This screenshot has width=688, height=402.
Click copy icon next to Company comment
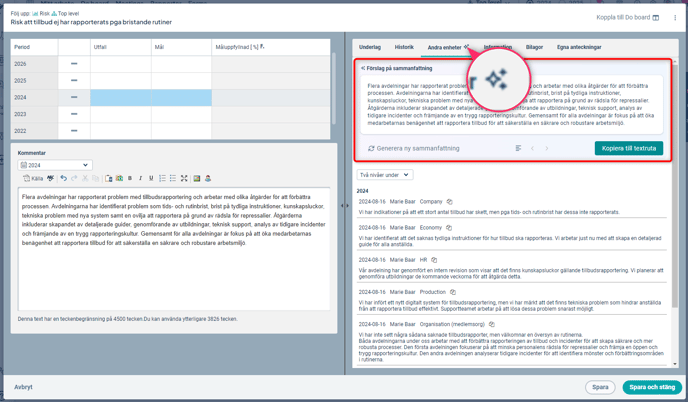tap(450, 202)
